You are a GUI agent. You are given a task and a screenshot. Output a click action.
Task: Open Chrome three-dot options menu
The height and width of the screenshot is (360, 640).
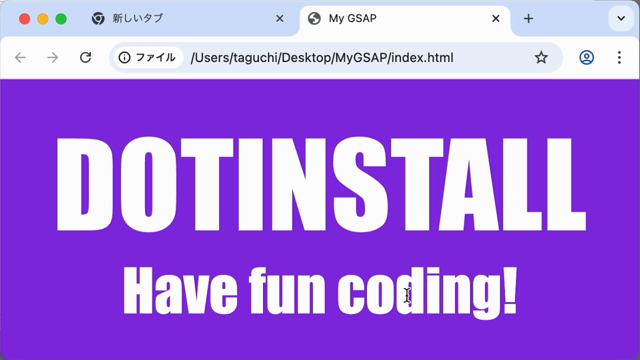[x=619, y=58]
